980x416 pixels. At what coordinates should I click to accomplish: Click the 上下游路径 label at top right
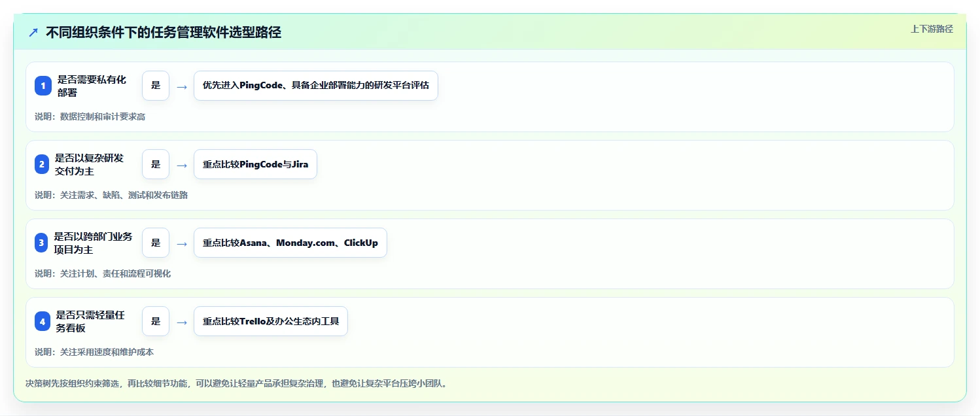pos(932,29)
